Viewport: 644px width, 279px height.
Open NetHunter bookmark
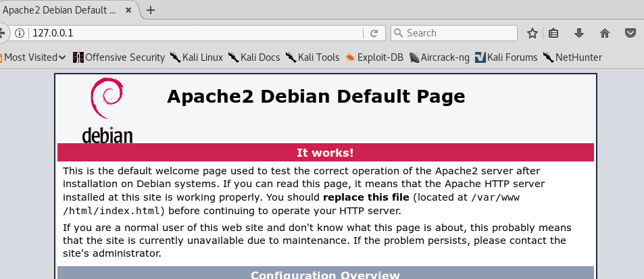click(x=572, y=57)
